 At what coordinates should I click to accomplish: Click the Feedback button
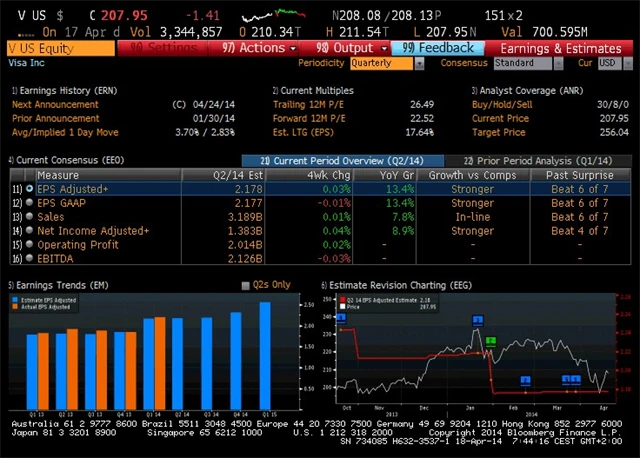tap(438, 47)
